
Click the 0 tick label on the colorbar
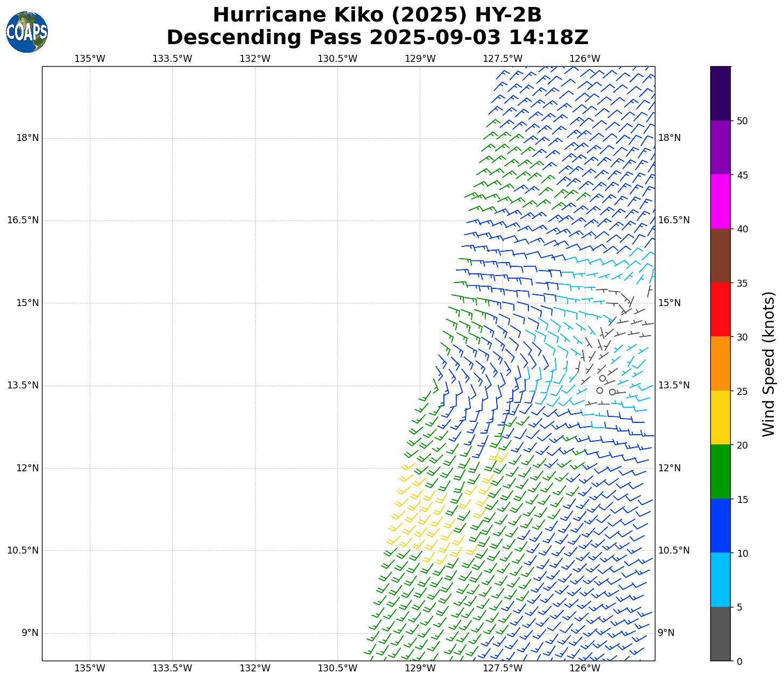tap(739, 662)
